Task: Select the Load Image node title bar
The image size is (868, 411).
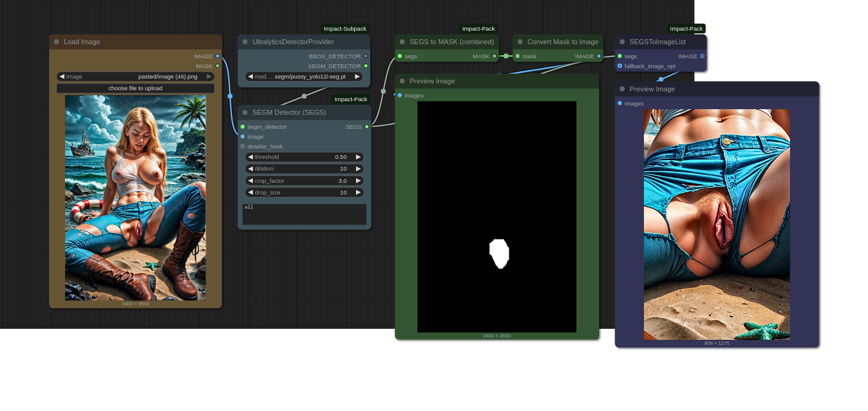Action: click(x=136, y=42)
